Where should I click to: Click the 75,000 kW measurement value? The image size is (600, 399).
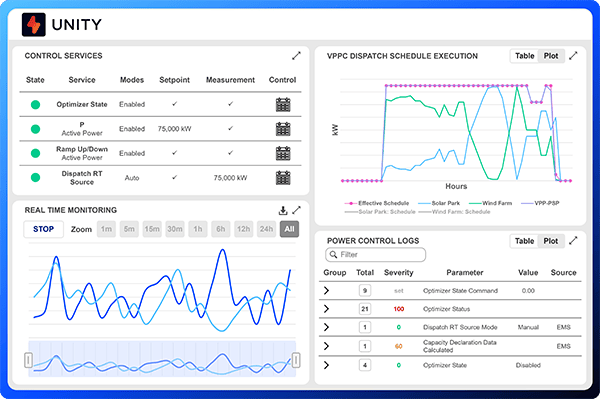tap(230, 178)
